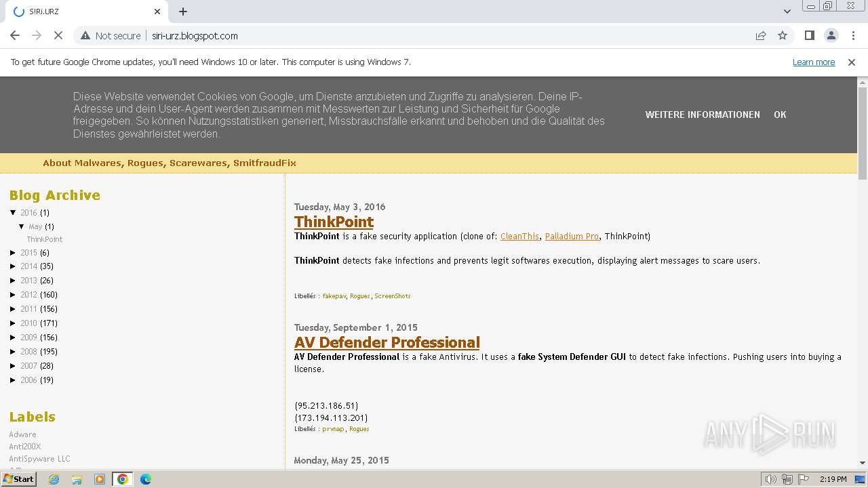Click the page vertical scrollbar thumb
This screenshot has height=488, width=868.
(x=863, y=133)
